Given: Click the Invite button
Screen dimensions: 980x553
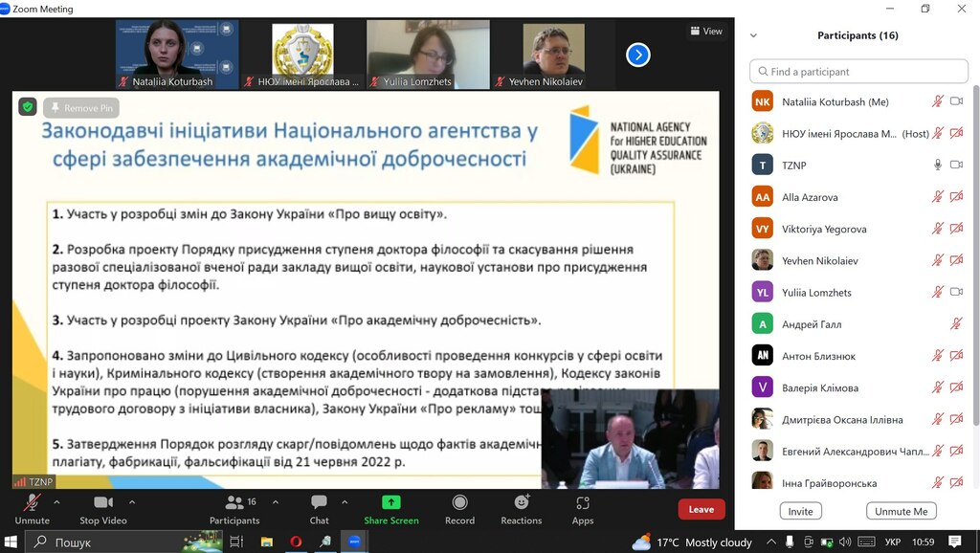Looking at the screenshot, I should tap(800, 512).
